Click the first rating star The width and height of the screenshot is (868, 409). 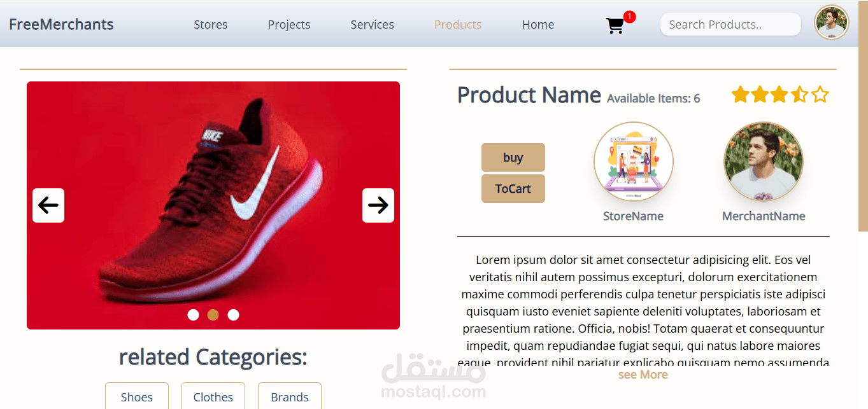click(x=740, y=95)
